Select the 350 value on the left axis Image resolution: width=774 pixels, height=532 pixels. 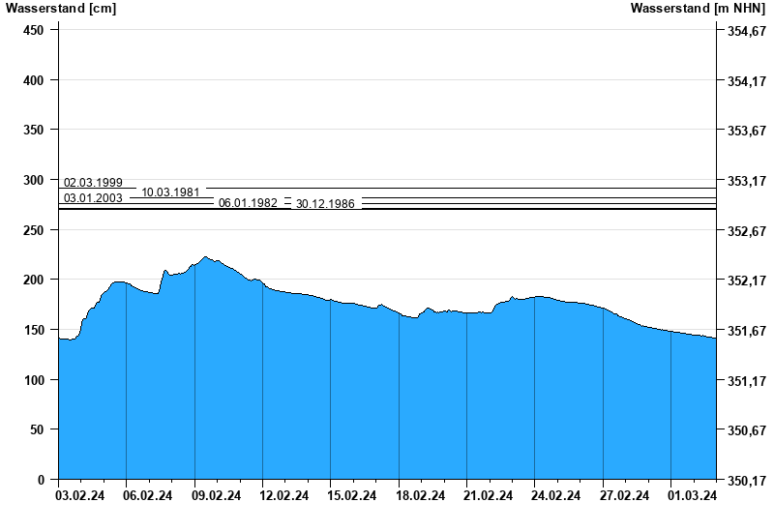coord(33,131)
